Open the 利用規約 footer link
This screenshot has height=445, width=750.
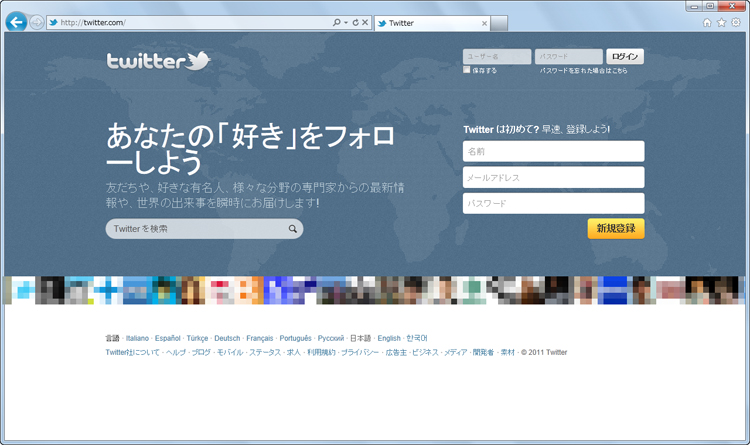[x=321, y=352]
